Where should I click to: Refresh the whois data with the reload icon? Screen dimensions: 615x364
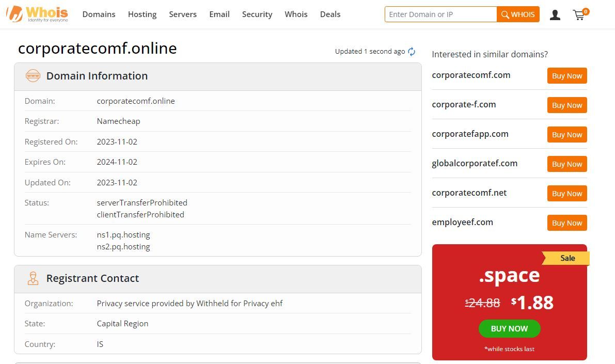412,51
